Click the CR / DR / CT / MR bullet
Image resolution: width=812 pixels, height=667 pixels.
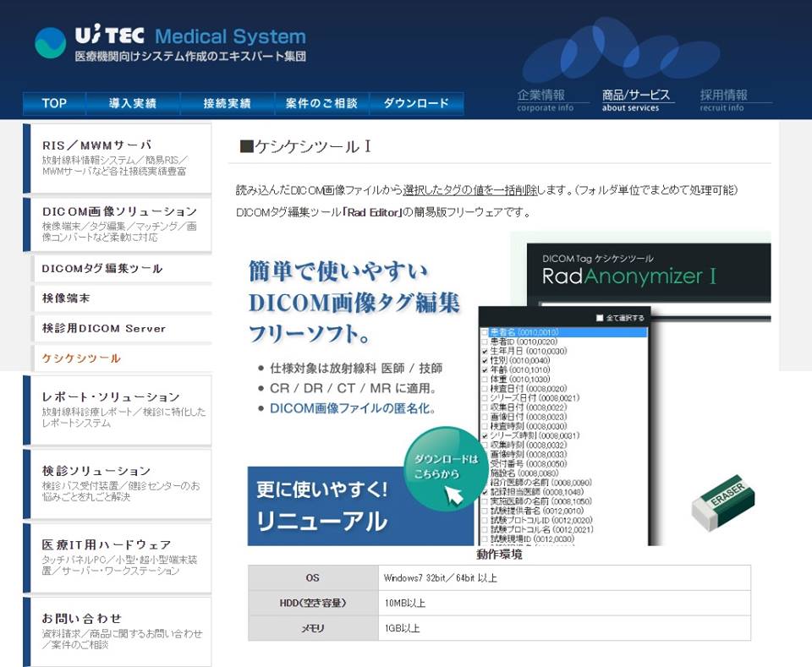click(x=354, y=388)
